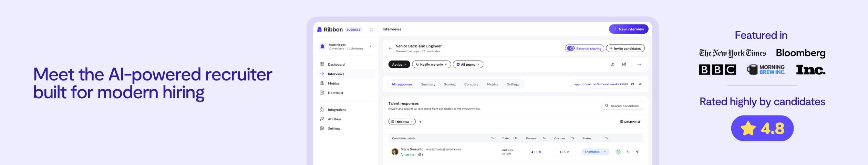
Task: Click the filter icon beside Table view
Action: 420,122
